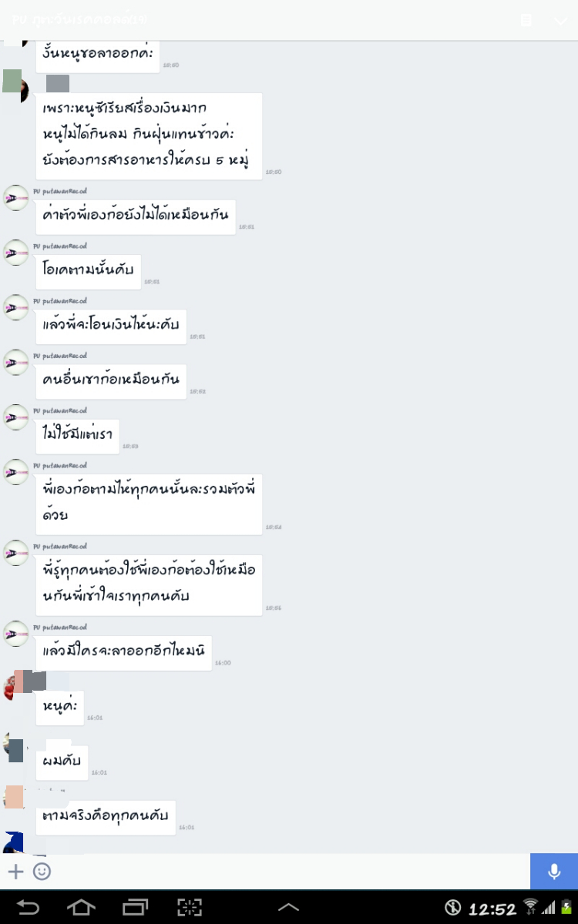This screenshot has height=924, width=578.
Task: Select the 'หนูค่ะ' message bubble
Action: tap(60, 707)
